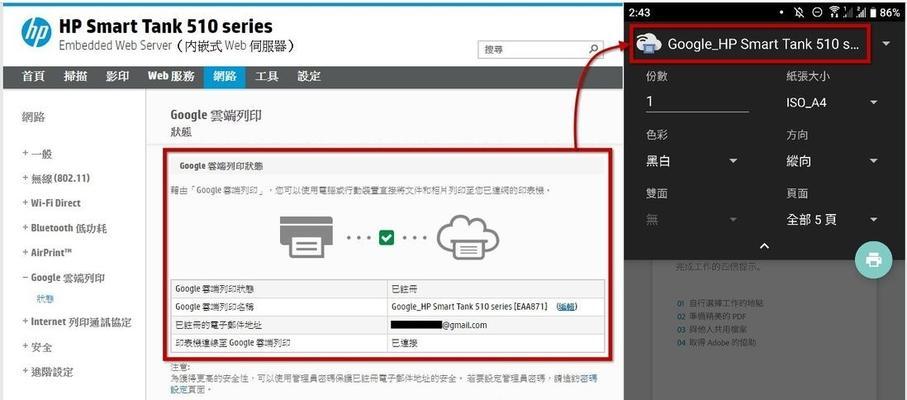
Task: Expand the 安全 section
Action: click(38, 347)
